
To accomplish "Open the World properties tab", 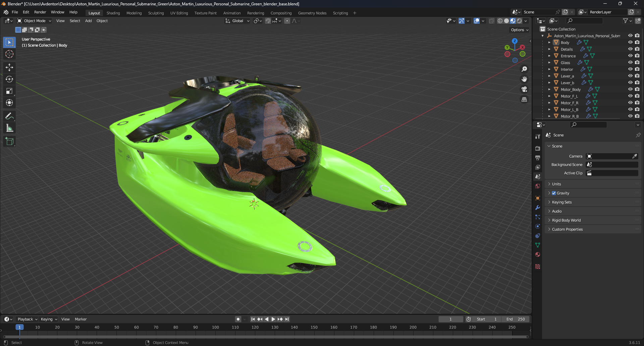I will click(538, 186).
